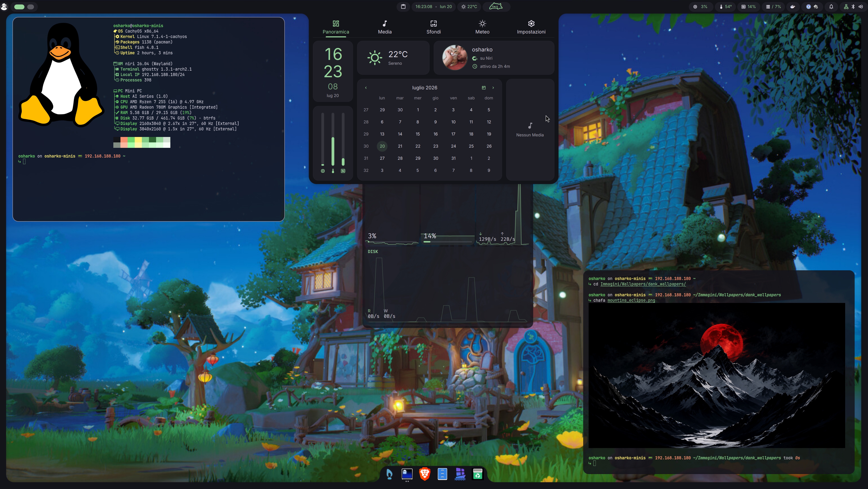The width and height of the screenshot is (868, 489).
Task: Go to the next month in the calendar
Action: coord(493,88)
